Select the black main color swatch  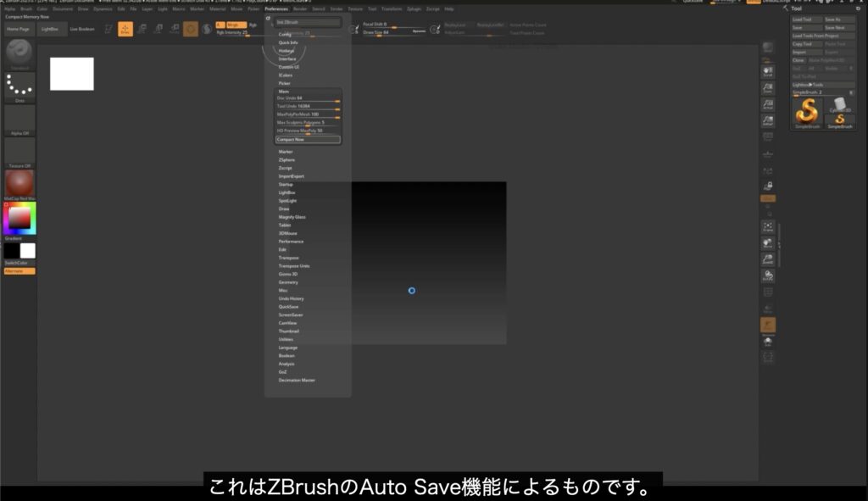(x=12, y=251)
